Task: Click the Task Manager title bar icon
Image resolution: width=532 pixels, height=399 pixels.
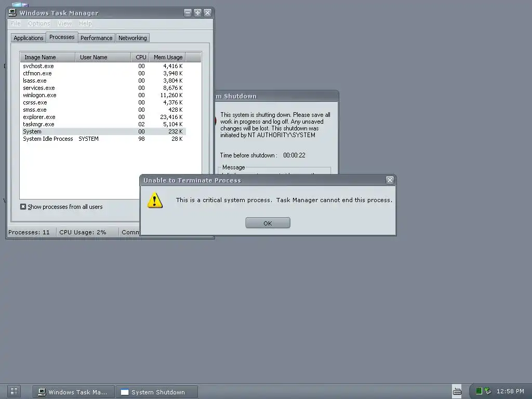Action: pyautogui.click(x=12, y=13)
